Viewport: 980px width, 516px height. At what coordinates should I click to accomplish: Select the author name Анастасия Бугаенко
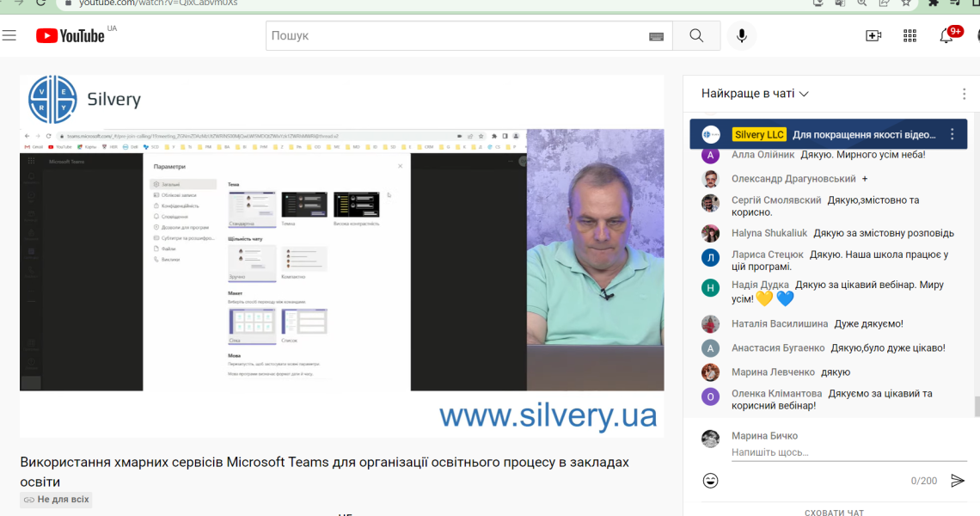point(778,348)
